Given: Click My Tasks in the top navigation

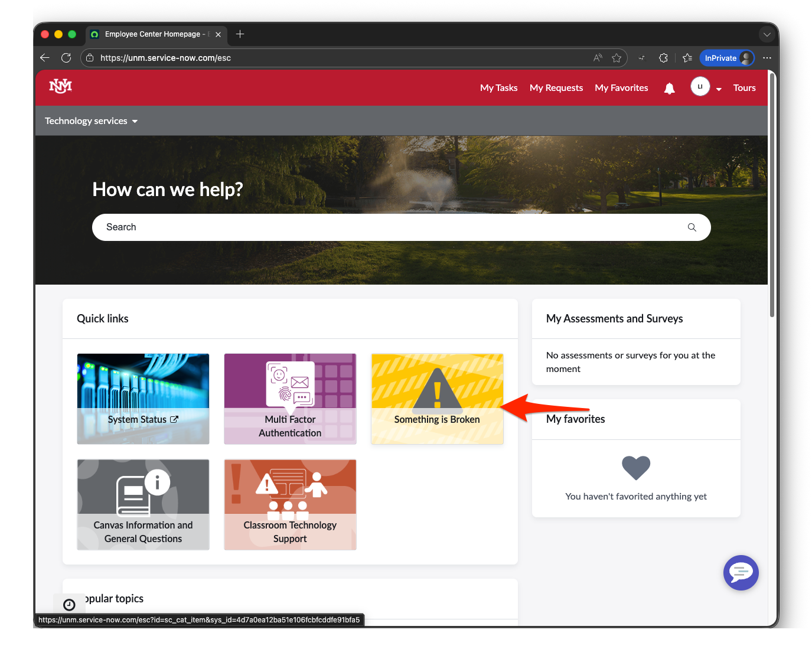Looking at the screenshot, I should coord(498,87).
